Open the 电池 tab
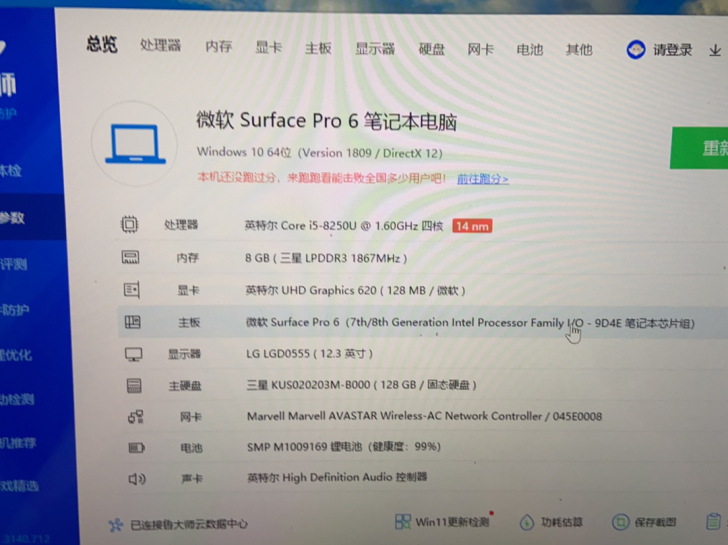Viewport: 728px width, 545px height. (530, 49)
